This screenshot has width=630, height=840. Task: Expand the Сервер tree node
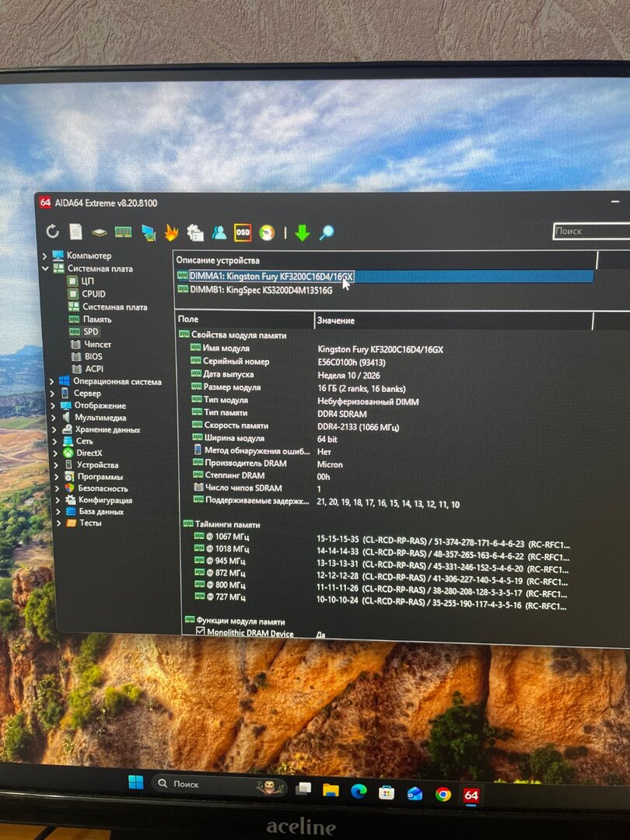tap(52, 394)
